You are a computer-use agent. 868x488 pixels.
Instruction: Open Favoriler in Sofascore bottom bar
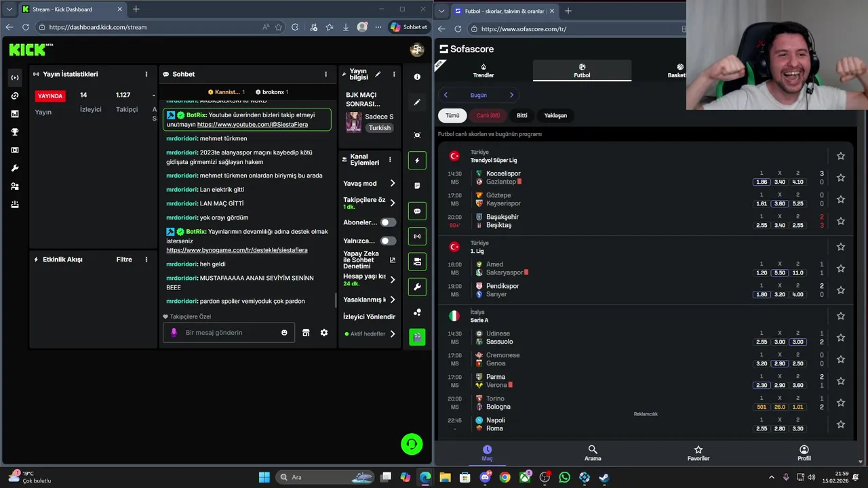(x=698, y=453)
